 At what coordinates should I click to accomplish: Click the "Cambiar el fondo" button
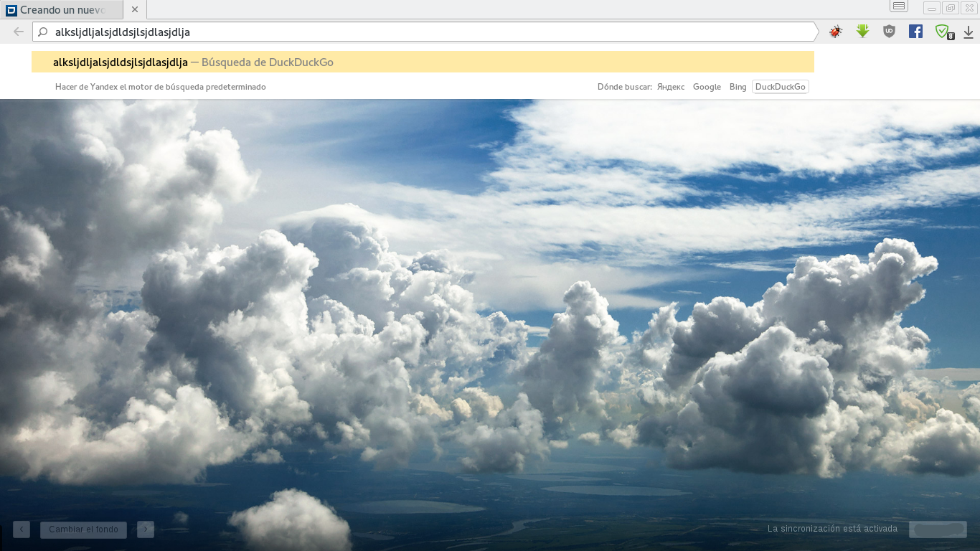pos(84,529)
